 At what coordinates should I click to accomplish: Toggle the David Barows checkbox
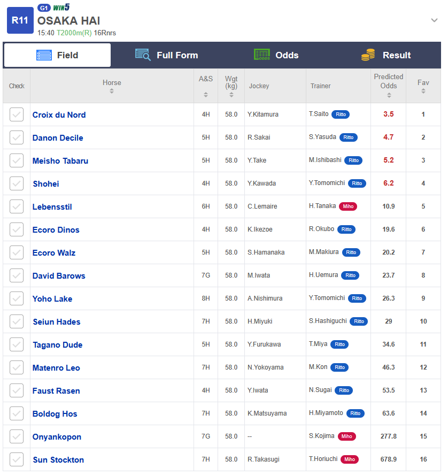[x=17, y=275]
